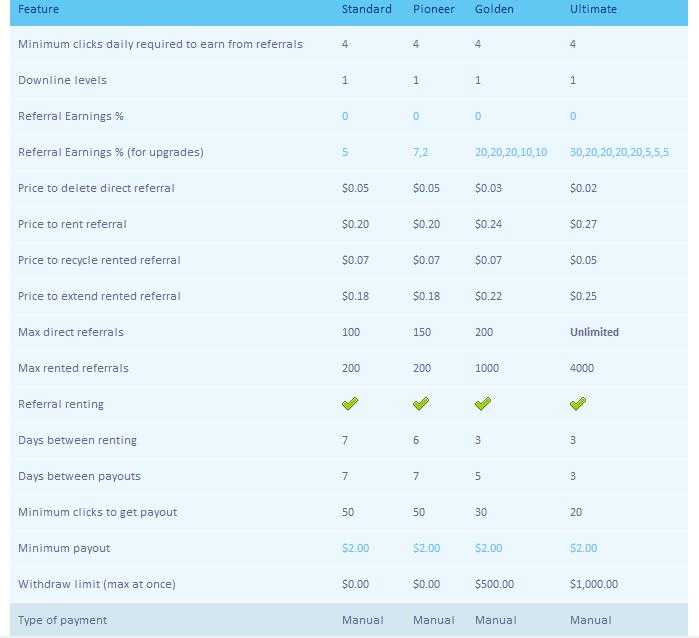Open Standard referral earnings value 0

click(345, 116)
